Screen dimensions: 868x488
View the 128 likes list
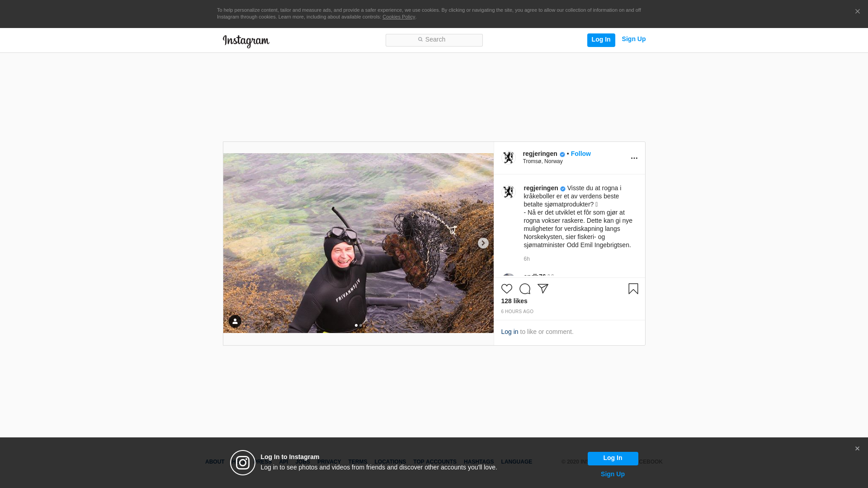[514, 301]
